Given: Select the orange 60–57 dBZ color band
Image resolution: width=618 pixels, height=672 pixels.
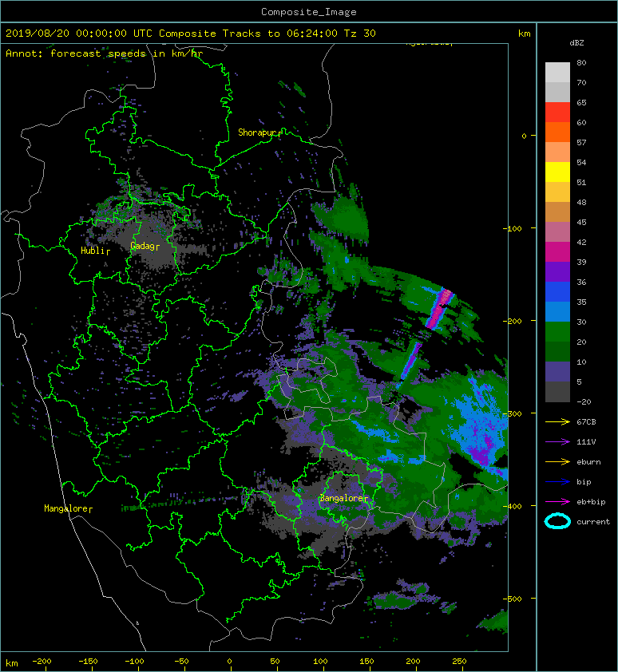Looking at the screenshot, I should [557, 132].
